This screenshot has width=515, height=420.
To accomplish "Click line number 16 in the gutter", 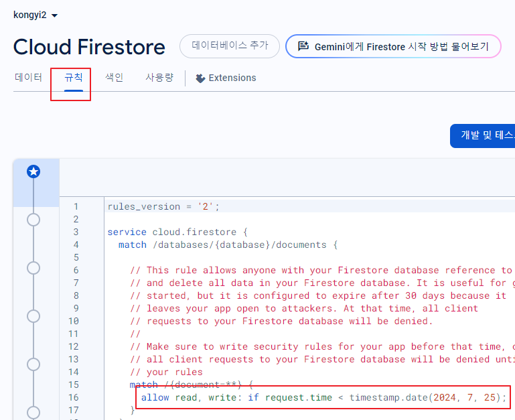I will click(x=74, y=398).
